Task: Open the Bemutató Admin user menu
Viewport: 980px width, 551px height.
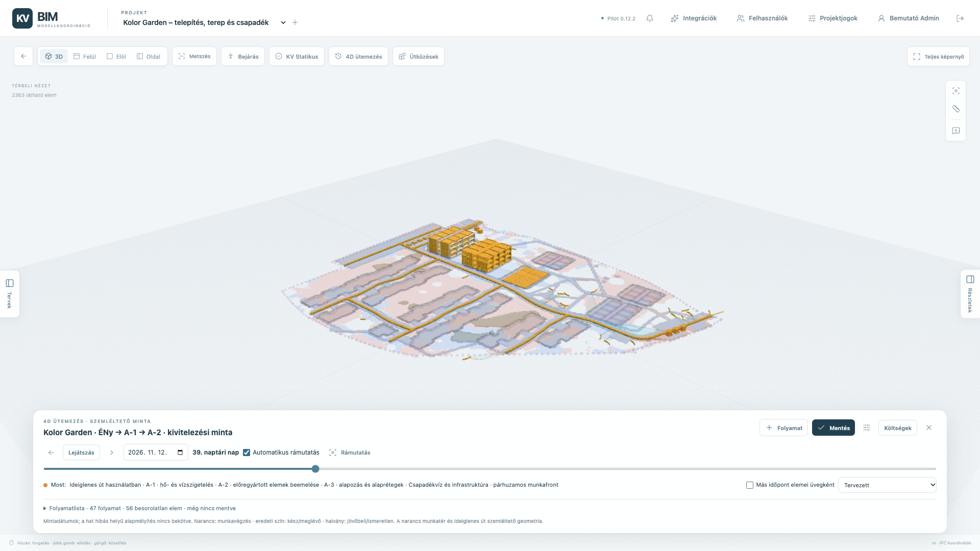Action: (909, 18)
